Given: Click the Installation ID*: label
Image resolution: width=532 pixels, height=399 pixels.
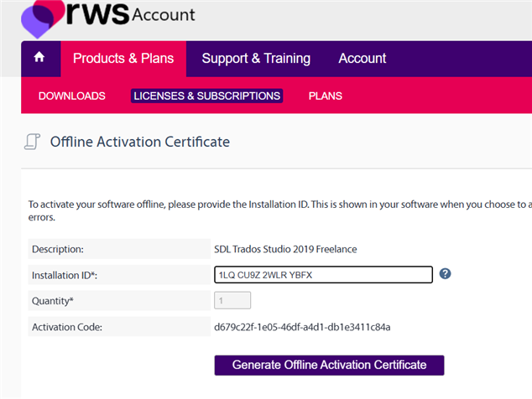Looking at the screenshot, I should pos(65,275).
